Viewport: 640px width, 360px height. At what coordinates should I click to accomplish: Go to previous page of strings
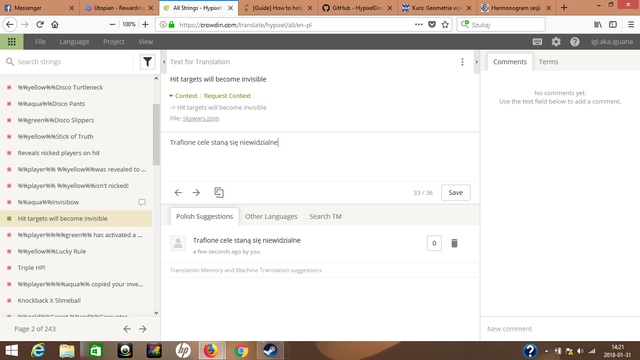(x=127, y=329)
